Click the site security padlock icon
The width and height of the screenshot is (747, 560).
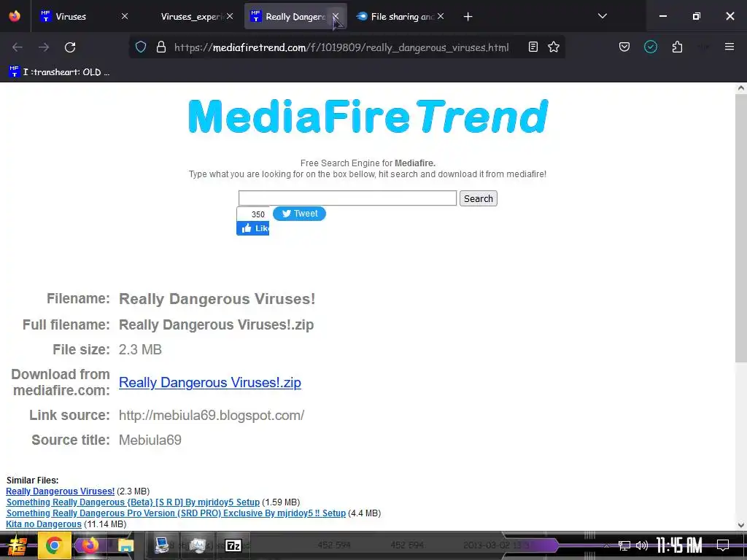(161, 47)
